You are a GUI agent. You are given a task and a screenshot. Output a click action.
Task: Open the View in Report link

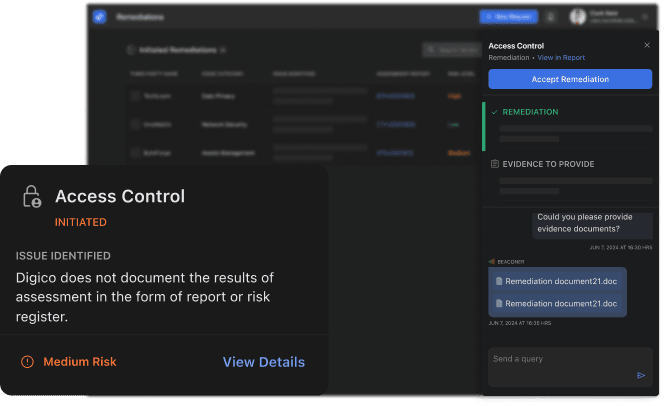pos(561,58)
